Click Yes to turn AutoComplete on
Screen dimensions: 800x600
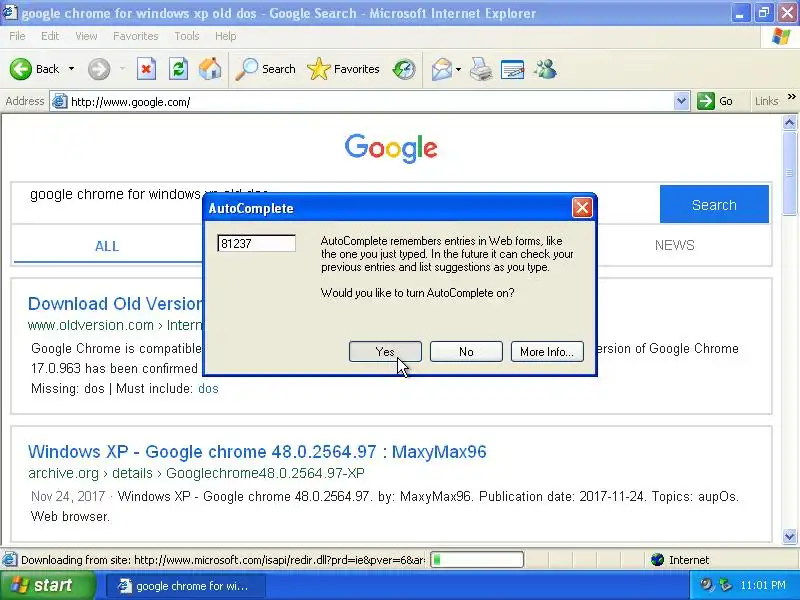click(385, 352)
